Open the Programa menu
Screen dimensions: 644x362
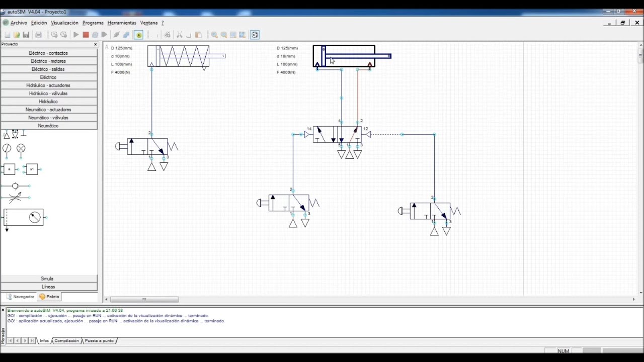click(x=93, y=23)
